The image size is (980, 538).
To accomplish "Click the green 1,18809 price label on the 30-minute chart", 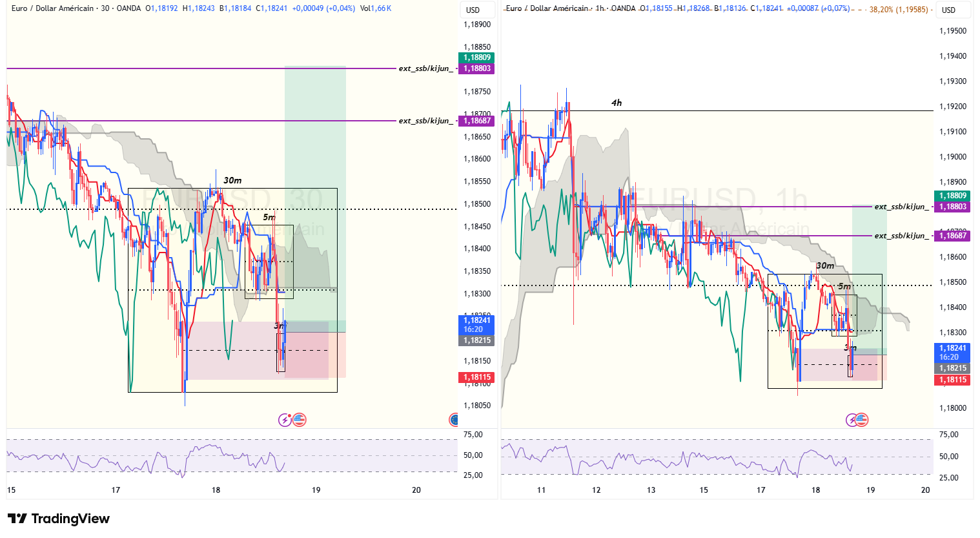I will pyautogui.click(x=477, y=57).
